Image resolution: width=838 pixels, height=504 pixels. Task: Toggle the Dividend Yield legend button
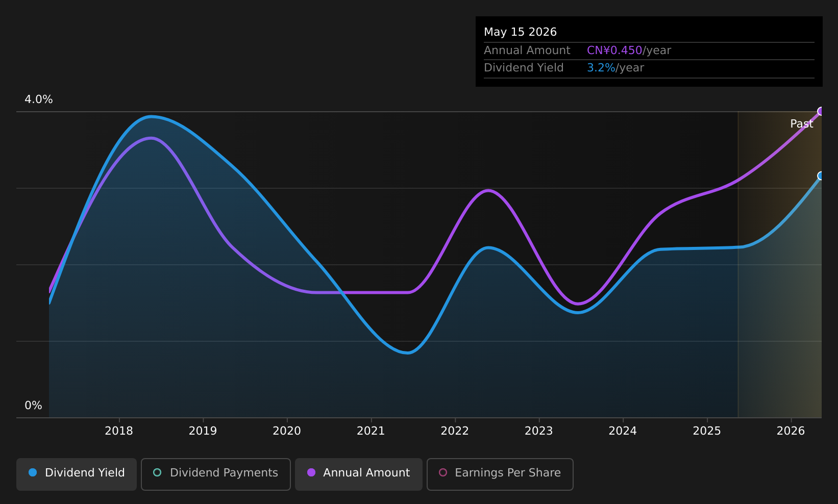[77, 474]
